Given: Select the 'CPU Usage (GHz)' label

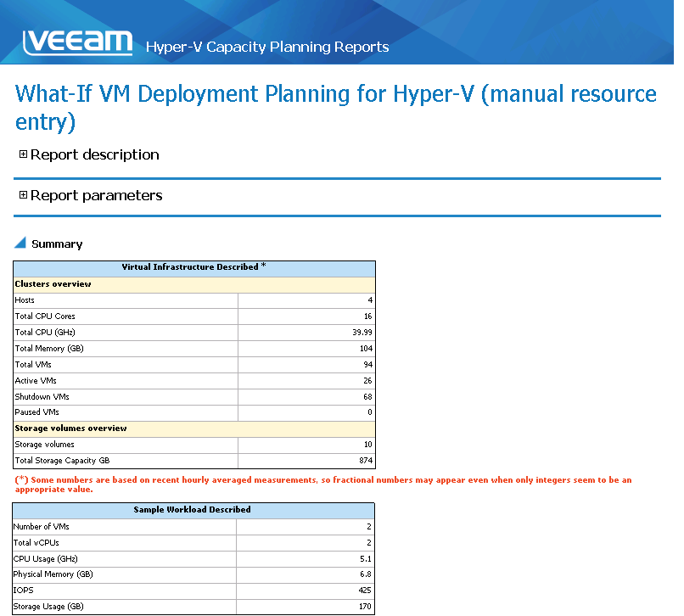Looking at the screenshot, I should (45, 559).
